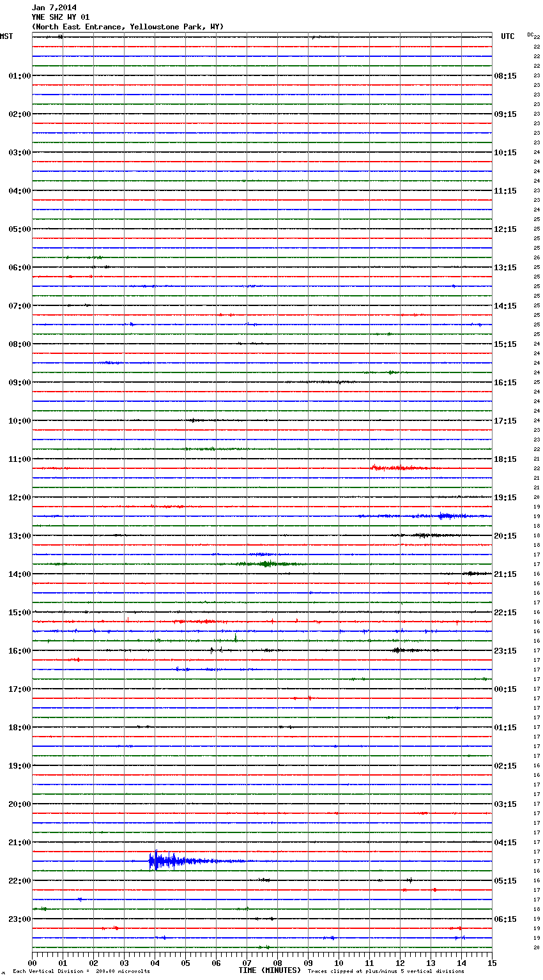Select the 02:00 MST time label
The width and height of the screenshot is (543, 980).
tap(20, 114)
